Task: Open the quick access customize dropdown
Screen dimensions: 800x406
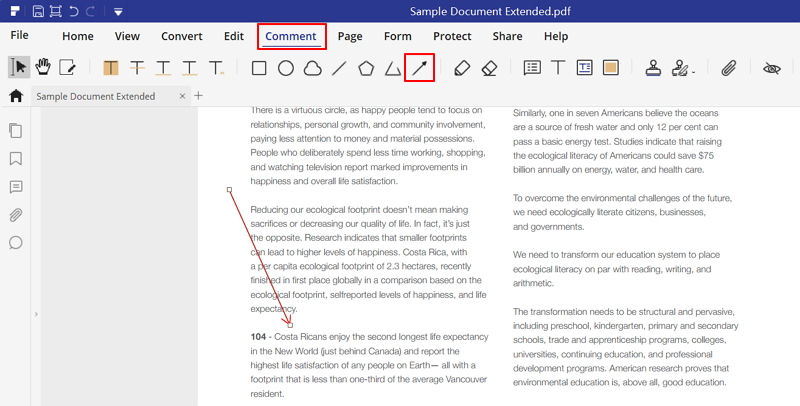Action: tap(118, 12)
